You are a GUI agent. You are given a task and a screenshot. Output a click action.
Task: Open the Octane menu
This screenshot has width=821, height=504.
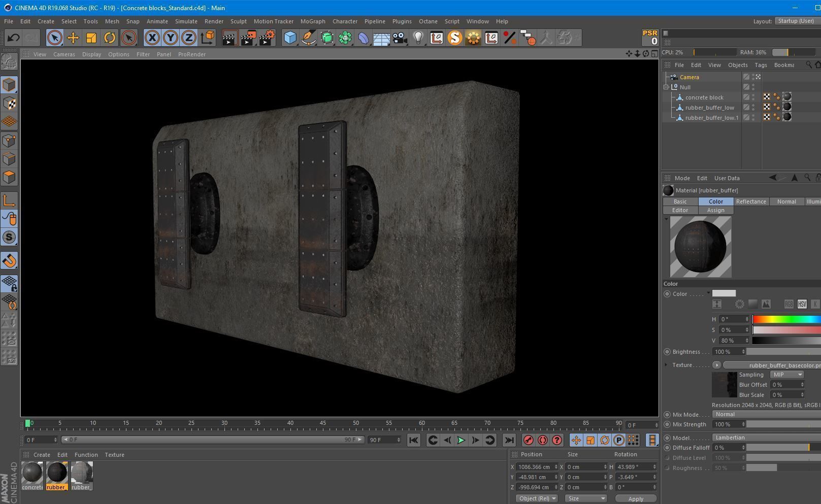pos(428,21)
